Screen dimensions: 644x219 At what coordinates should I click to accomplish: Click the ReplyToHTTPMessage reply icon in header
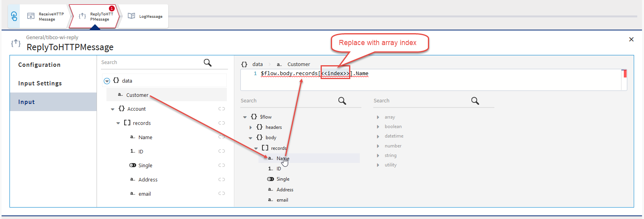pos(16,43)
